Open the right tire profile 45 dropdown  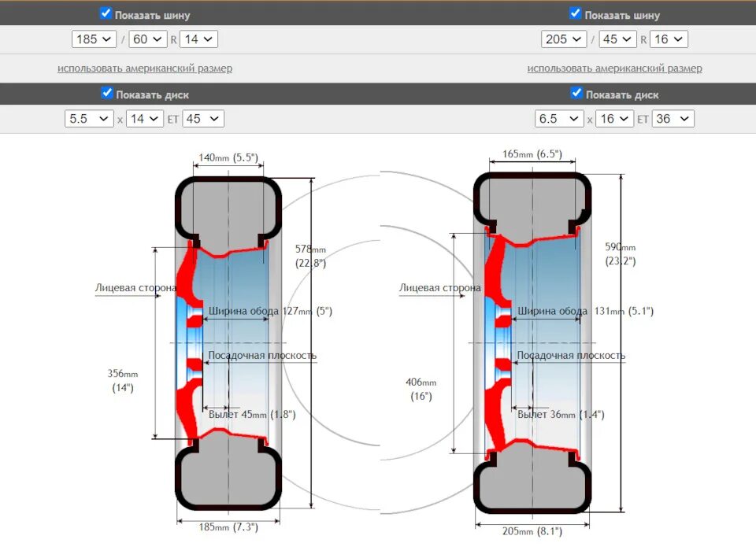617,39
